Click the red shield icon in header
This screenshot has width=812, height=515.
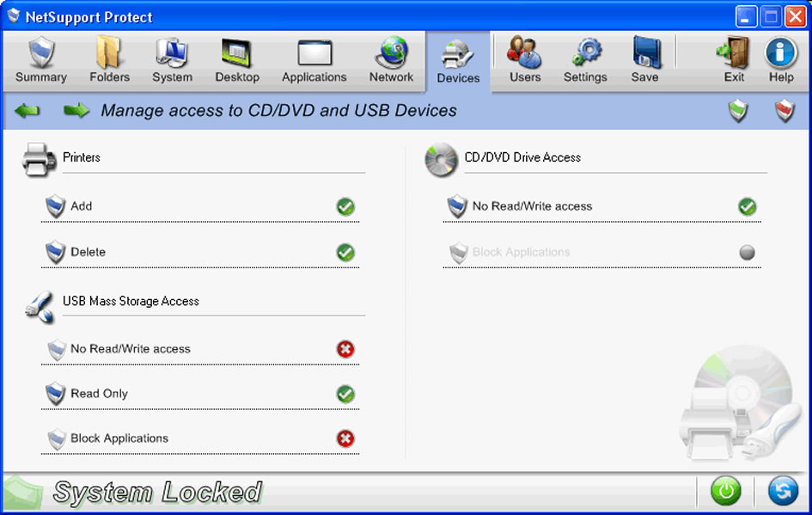(785, 111)
